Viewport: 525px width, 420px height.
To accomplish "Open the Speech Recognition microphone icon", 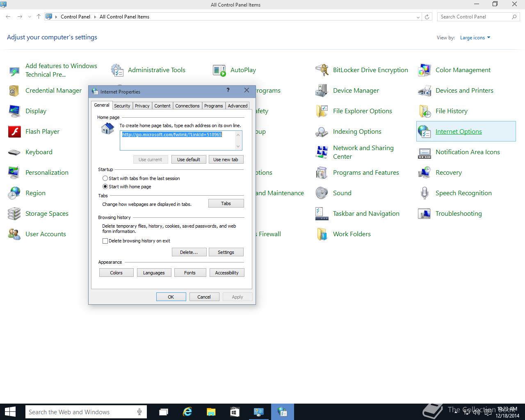I will (x=425, y=193).
